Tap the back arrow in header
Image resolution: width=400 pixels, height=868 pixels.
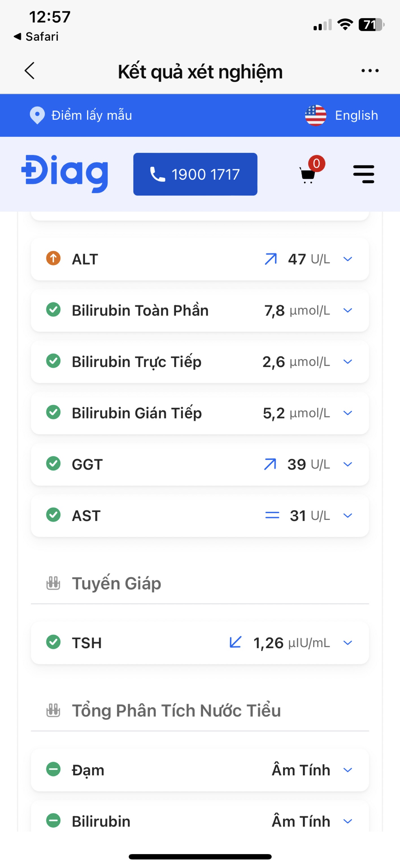pos(30,71)
